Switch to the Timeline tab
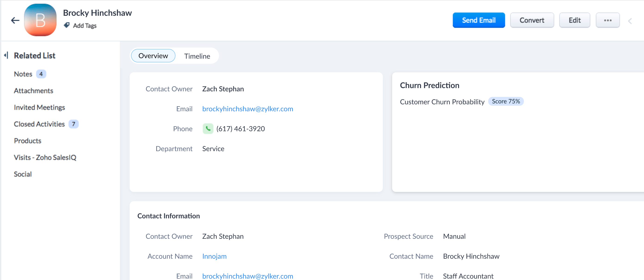This screenshot has width=644, height=280. (x=197, y=56)
